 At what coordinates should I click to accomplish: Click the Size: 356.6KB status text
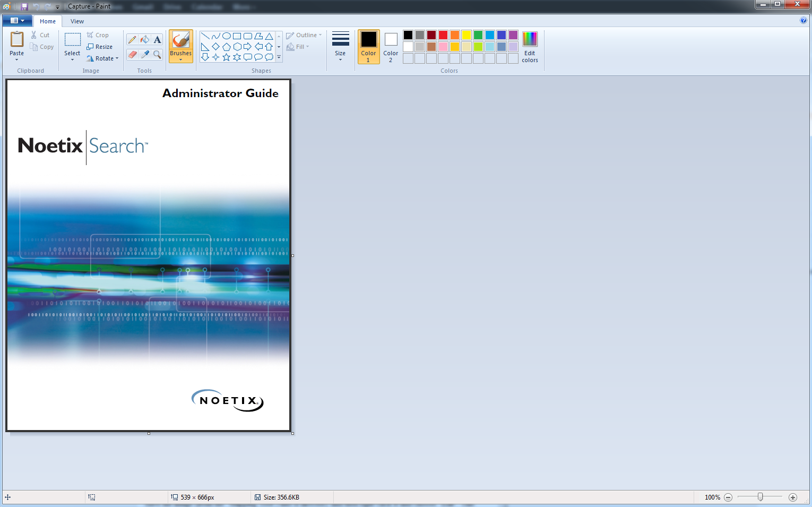(281, 497)
